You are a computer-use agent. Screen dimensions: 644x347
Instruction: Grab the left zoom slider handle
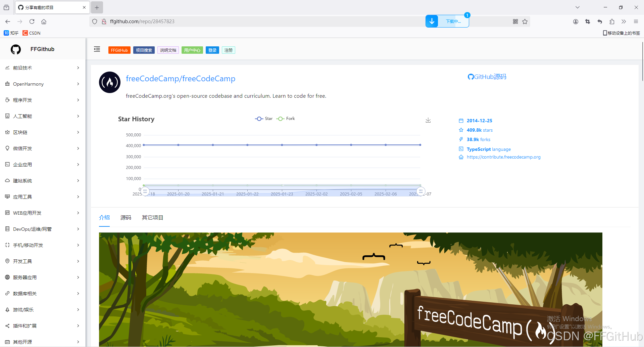pyautogui.click(x=145, y=191)
